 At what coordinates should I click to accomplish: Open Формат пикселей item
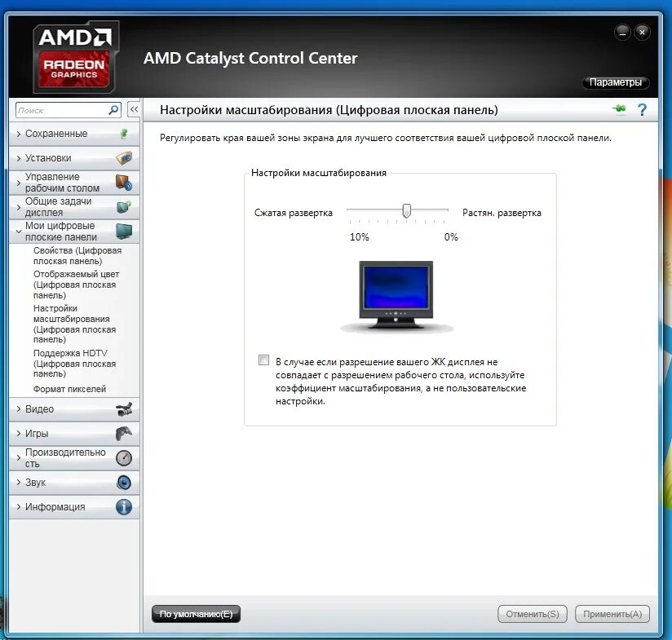(x=69, y=389)
